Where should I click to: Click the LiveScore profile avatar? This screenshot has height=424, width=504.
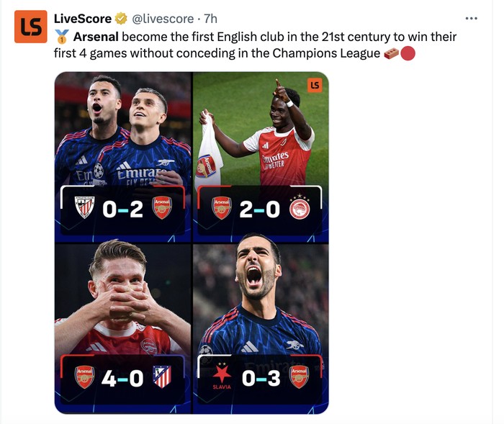pyautogui.click(x=31, y=27)
